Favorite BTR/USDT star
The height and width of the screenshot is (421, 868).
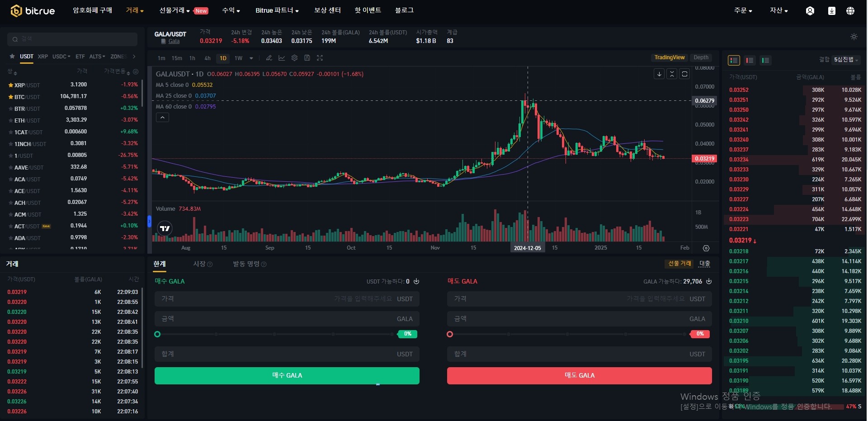click(x=11, y=109)
